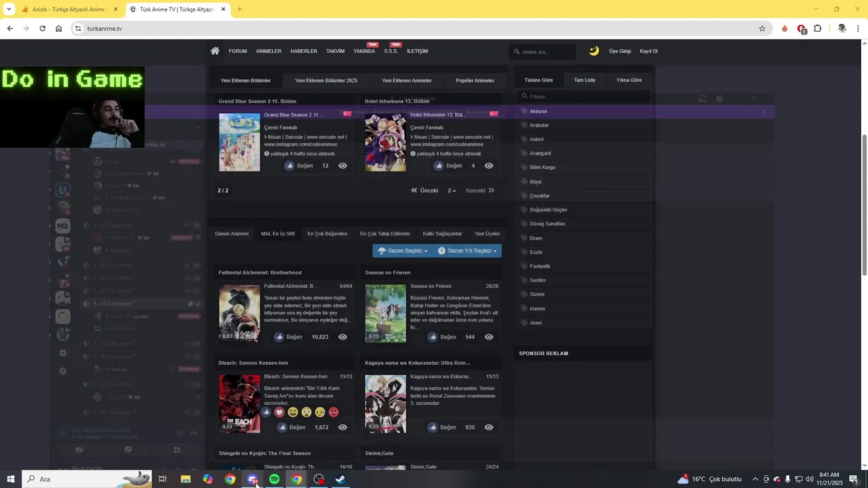The height and width of the screenshot is (488, 868).
Task: Pick the surprised emoji reaction on Bleach
Action: click(x=307, y=412)
